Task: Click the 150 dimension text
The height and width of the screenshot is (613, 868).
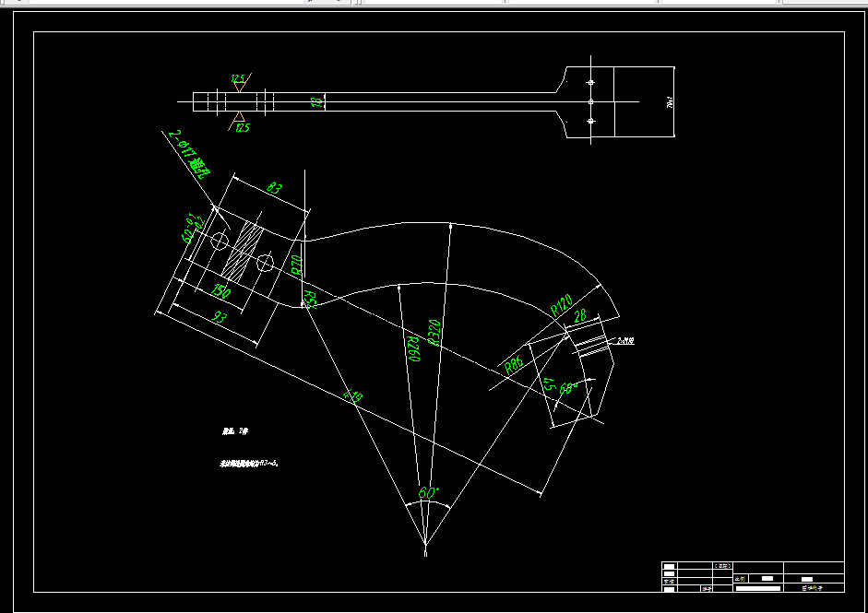Action: pos(220,291)
